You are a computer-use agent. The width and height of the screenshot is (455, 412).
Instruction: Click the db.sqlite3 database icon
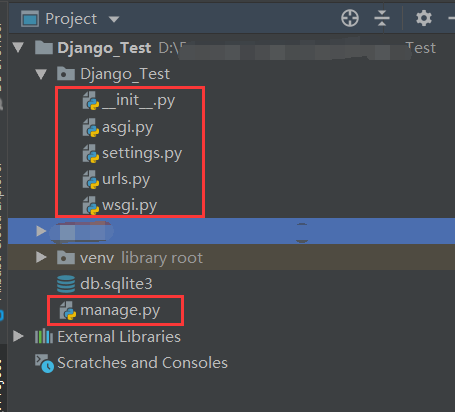(66, 284)
